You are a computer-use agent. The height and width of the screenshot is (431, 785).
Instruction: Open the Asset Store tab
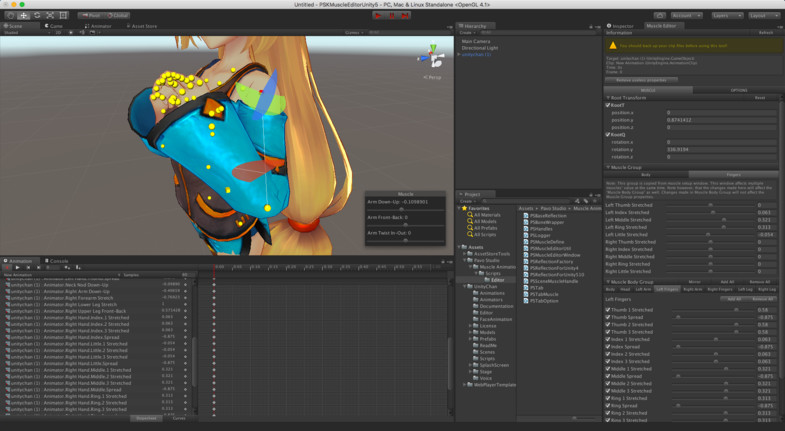click(141, 26)
